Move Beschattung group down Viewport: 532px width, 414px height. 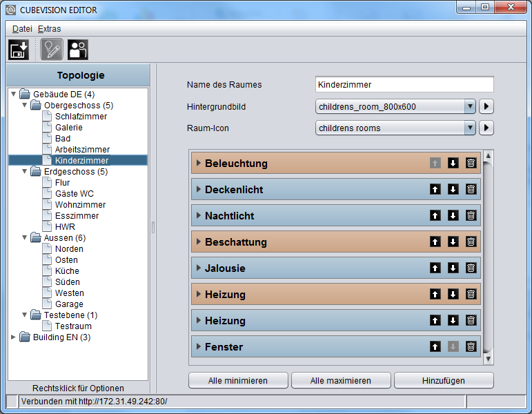453,242
